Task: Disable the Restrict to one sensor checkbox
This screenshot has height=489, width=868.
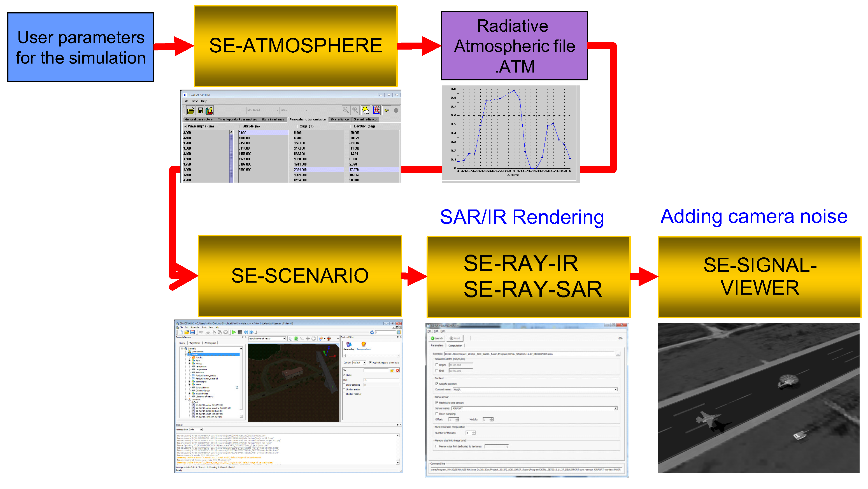Action: pos(437,403)
